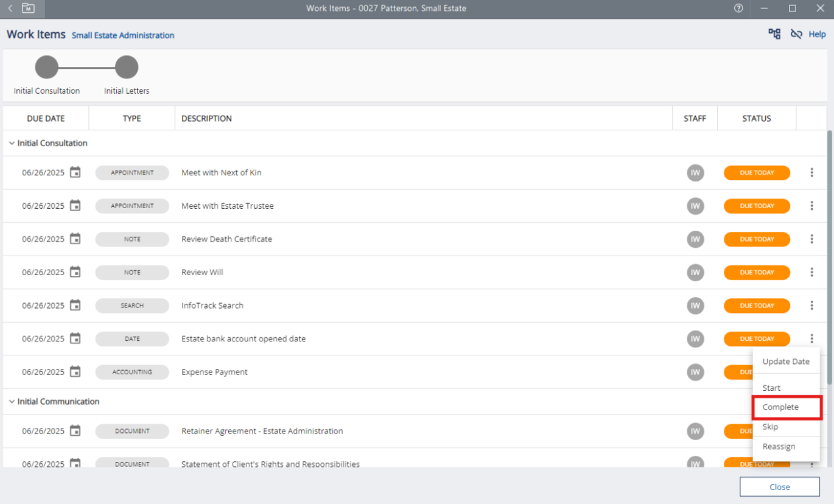Click the workflow diagram icon near Help

774,34
